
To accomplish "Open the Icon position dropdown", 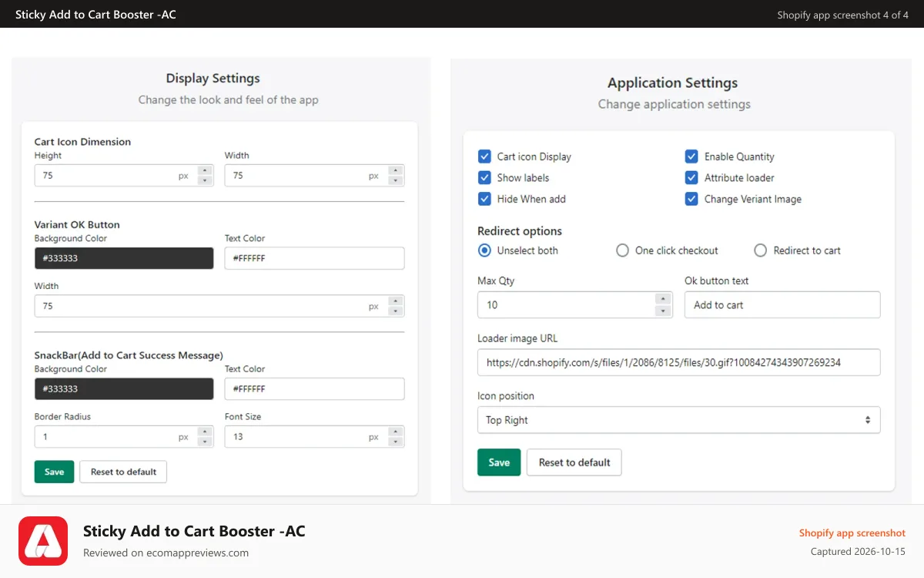I will pyautogui.click(x=678, y=420).
